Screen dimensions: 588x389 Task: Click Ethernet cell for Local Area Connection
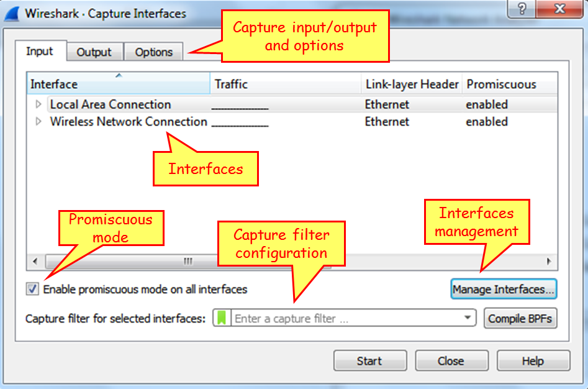pyautogui.click(x=387, y=104)
